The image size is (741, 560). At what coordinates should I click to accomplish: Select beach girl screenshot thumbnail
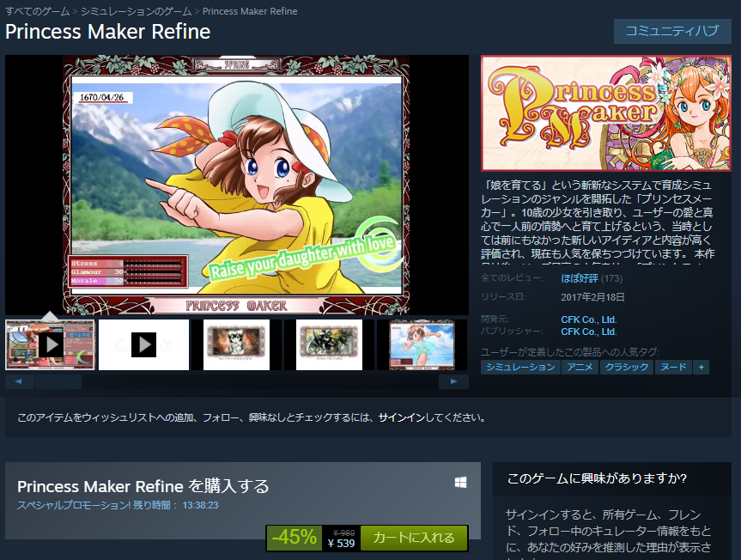422,345
